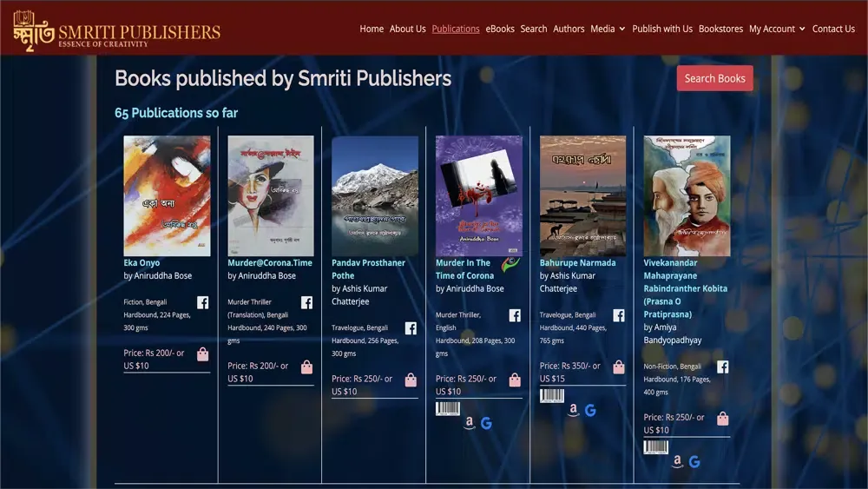Screen dimensions: 868x489
Task: Click Pandav Prosthaner Pothe mountain cover
Action: coord(375,195)
